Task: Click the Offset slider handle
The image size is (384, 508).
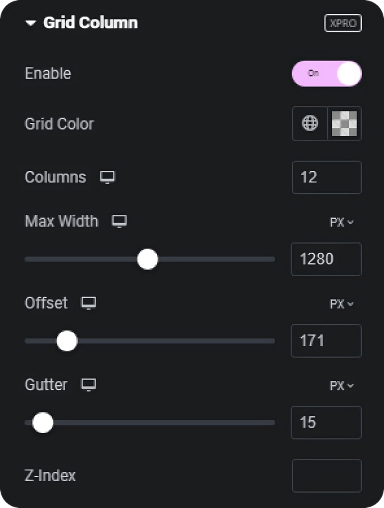Action: click(x=67, y=341)
